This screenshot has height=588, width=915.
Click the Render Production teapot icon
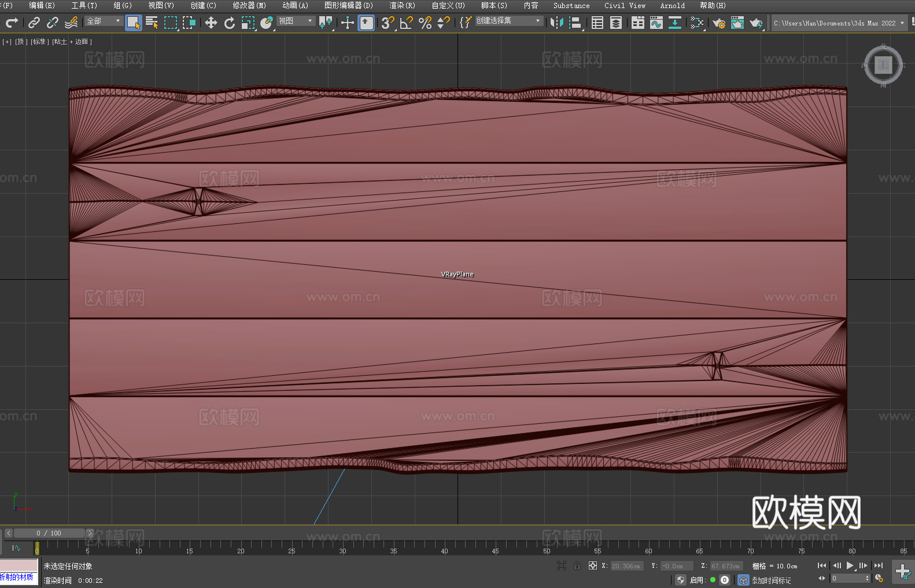tap(756, 23)
